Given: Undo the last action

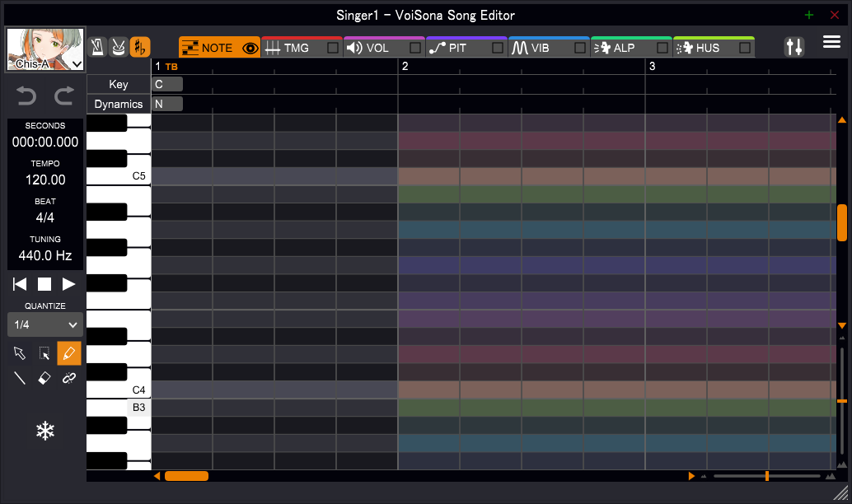Looking at the screenshot, I should tap(26, 96).
